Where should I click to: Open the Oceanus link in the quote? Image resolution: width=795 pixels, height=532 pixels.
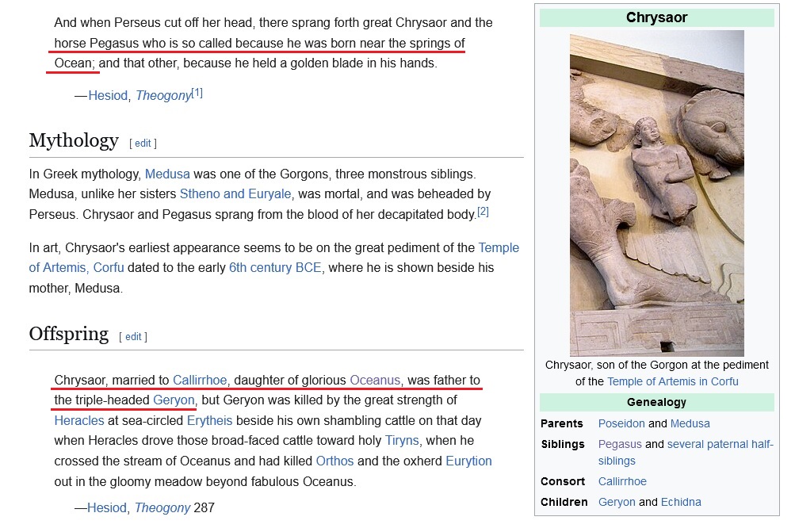pyautogui.click(x=375, y=380)
